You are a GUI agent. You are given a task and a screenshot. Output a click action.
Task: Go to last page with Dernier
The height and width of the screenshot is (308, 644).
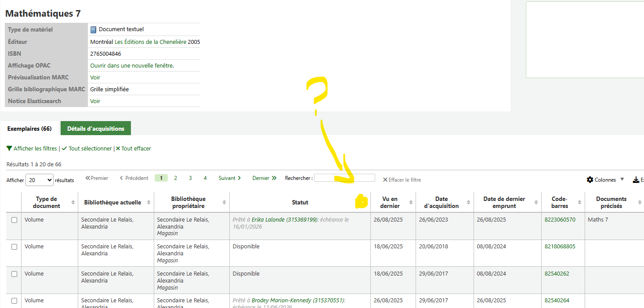coord(264,178)
